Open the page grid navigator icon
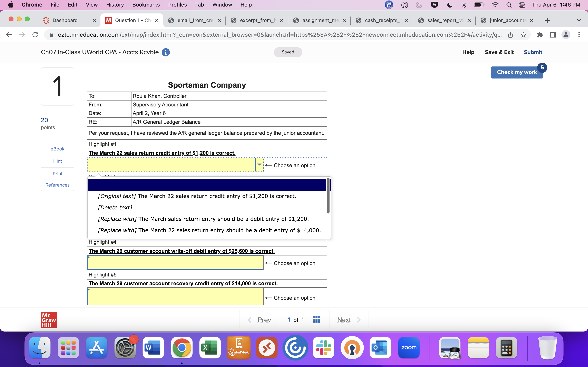Image resolution: width=588 pixels, height=367 pixels. pos(316,320)
